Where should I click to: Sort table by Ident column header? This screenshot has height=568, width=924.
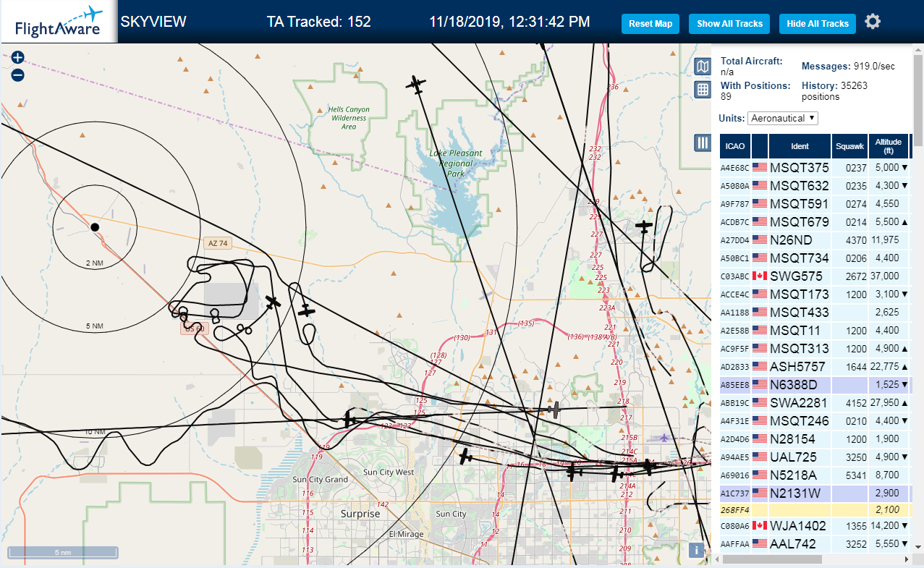click(800, 146)
